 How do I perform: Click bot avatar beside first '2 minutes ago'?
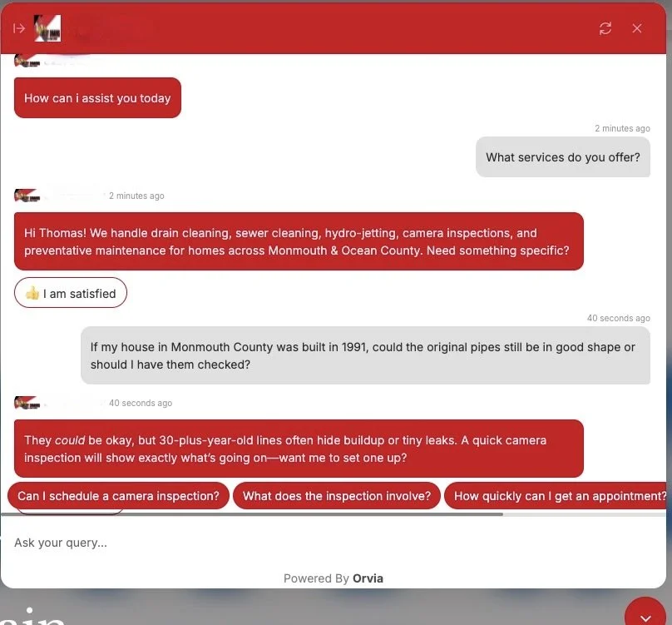click(x=27, y=196)
